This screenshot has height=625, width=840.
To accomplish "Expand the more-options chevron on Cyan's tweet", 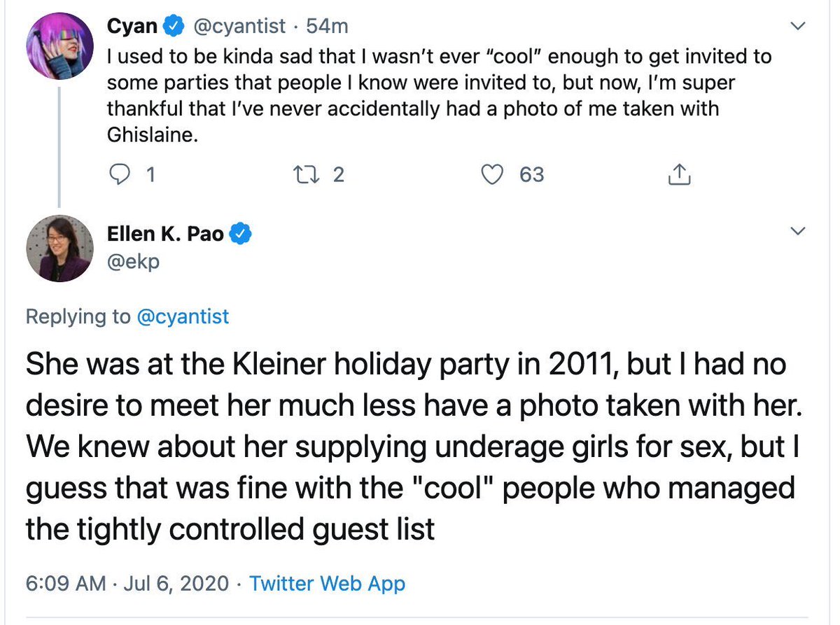I will click(797, 27).
